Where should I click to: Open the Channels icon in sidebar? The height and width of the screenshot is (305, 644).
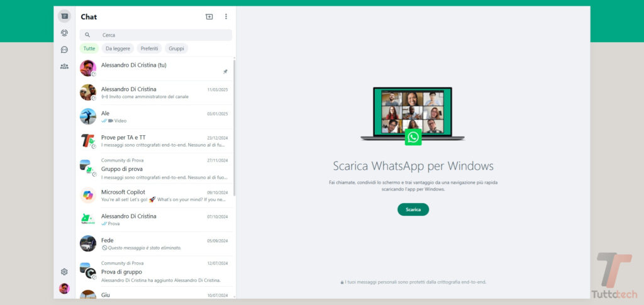pos(64,50)
